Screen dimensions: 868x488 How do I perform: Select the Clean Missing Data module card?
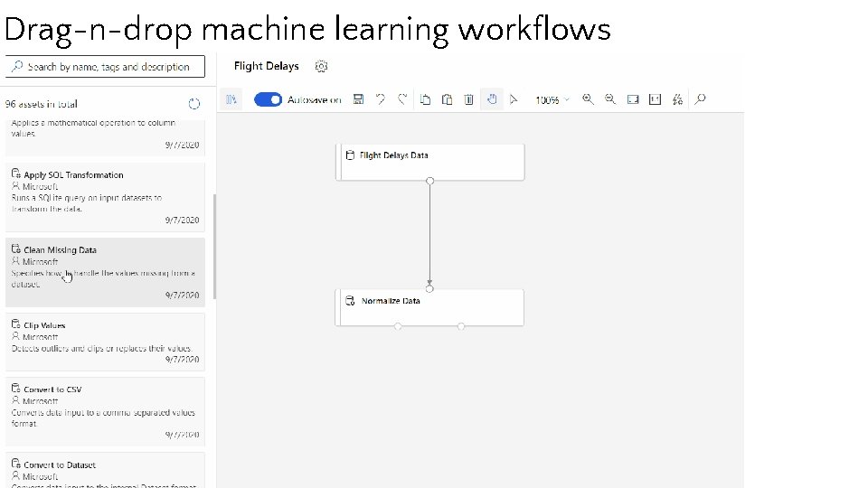tap(105, 272)
